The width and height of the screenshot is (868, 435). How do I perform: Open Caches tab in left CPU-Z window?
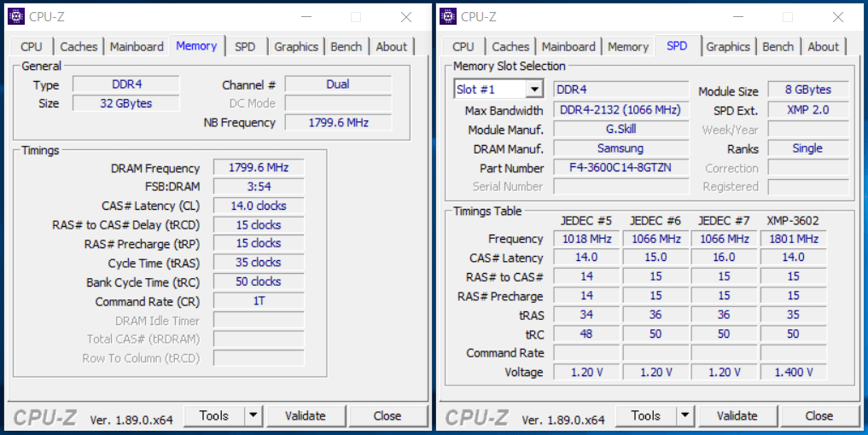[x=79, y=47]
